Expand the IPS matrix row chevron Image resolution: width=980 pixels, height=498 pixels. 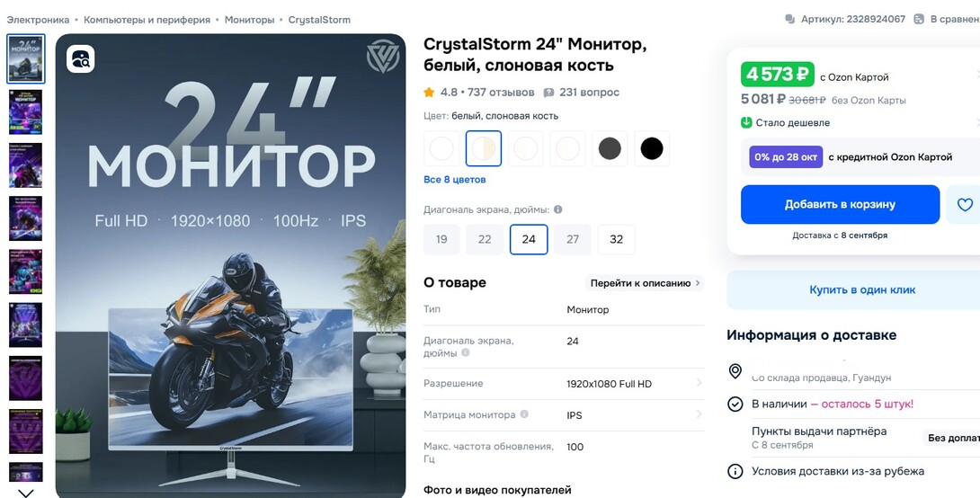tap(699, 414)
